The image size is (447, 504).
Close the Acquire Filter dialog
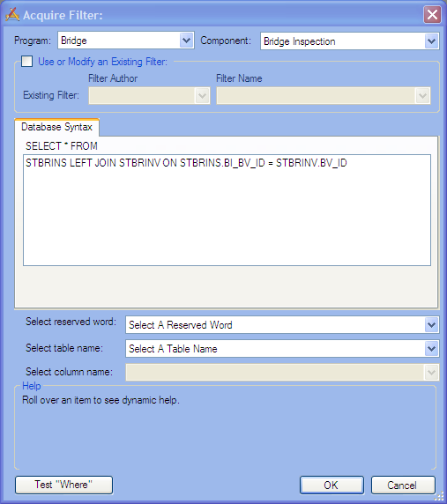[432, 14]
